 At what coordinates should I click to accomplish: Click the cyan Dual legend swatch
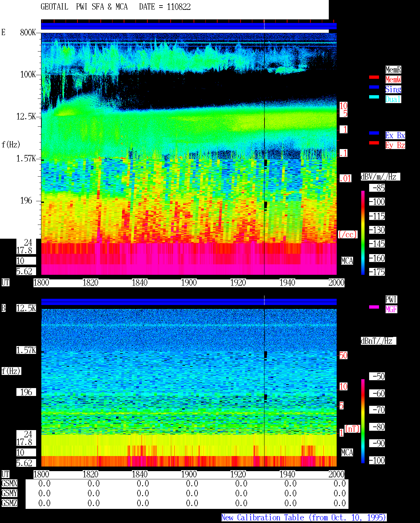point(374,97)
